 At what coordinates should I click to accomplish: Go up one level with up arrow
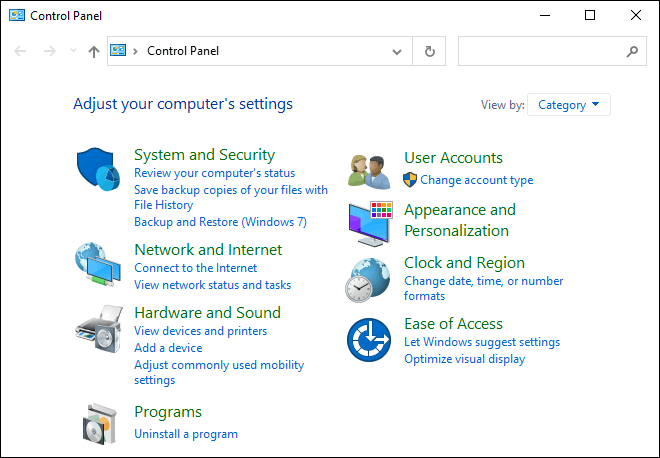94,51
